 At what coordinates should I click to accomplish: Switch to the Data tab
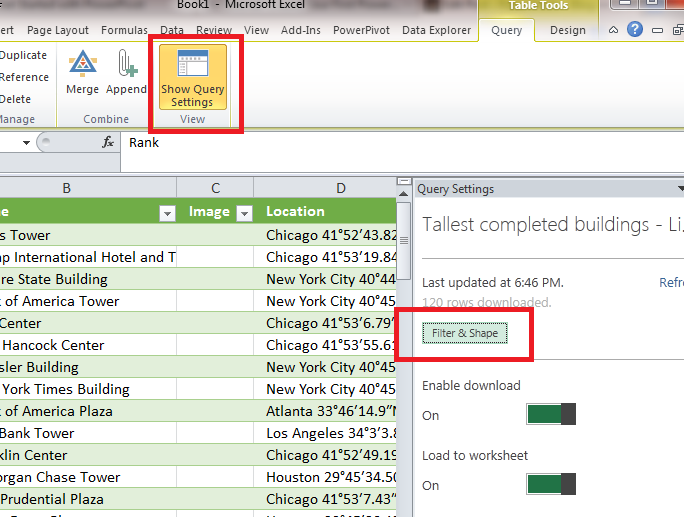click(x=172, y=30)
